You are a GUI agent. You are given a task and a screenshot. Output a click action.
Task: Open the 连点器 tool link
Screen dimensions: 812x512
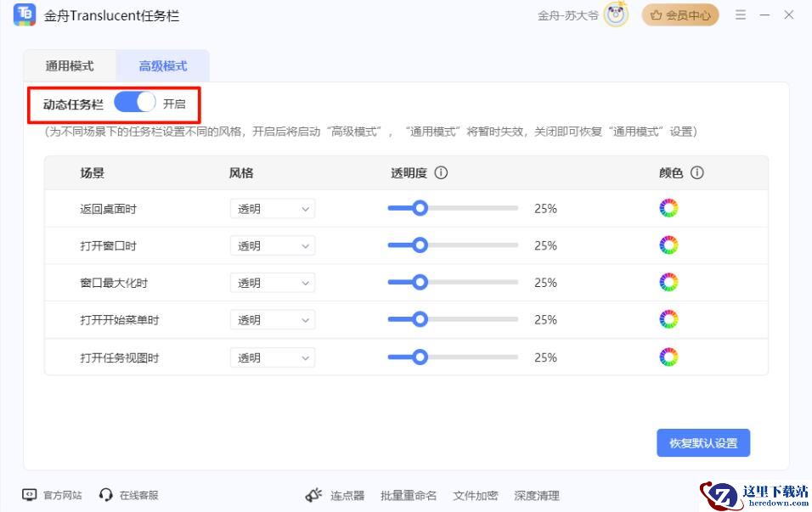click(x=347, y=495)
